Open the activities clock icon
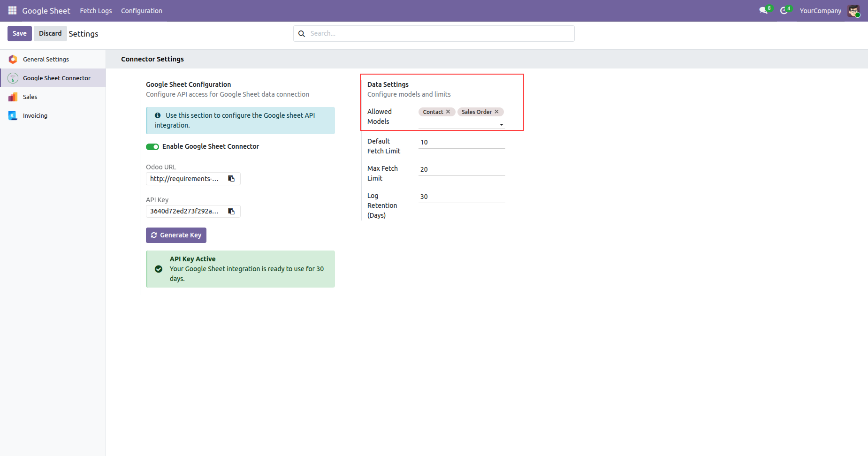 tap(784, 10)
